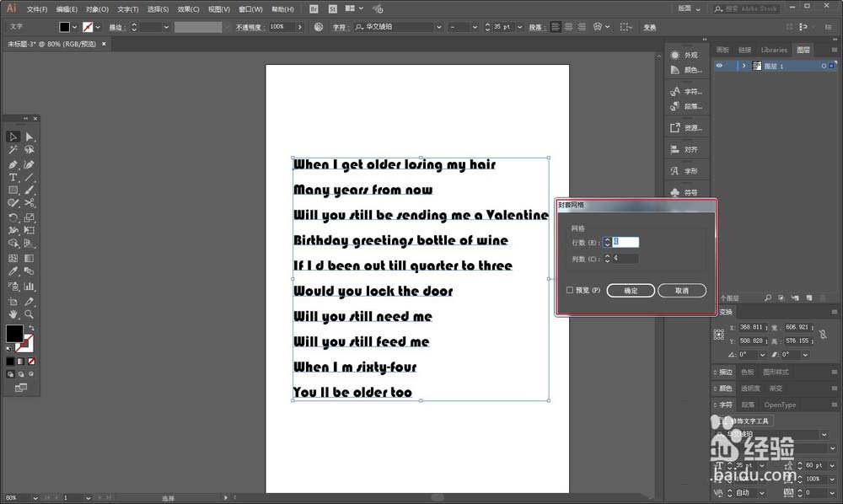Viewport: 843px width, 504px height.
Task: Click the 变换 button in control bar
Action: (649, 28)
